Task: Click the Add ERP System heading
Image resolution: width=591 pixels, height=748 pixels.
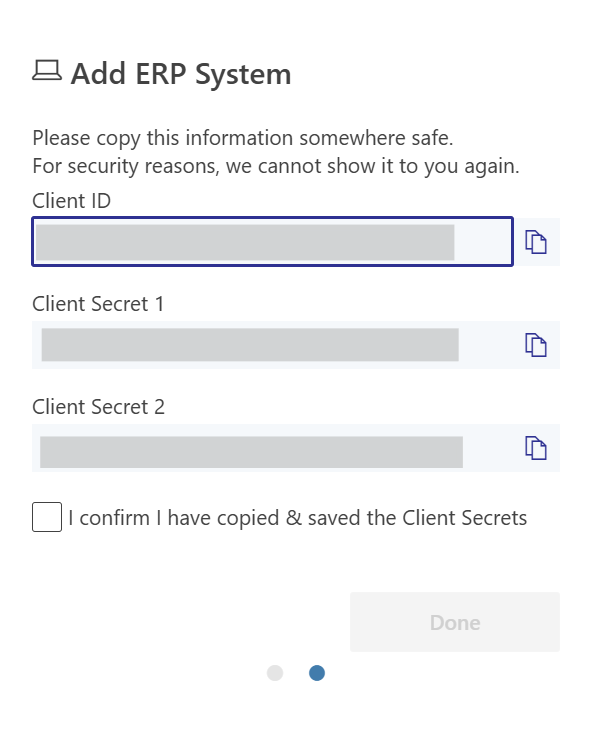Action: 181,74
